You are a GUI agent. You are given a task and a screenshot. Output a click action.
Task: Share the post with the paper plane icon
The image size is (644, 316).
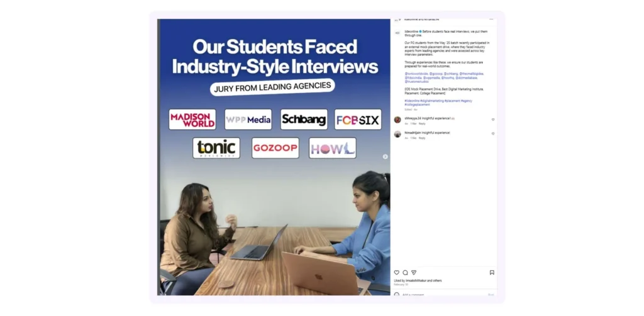click(414, 273)
